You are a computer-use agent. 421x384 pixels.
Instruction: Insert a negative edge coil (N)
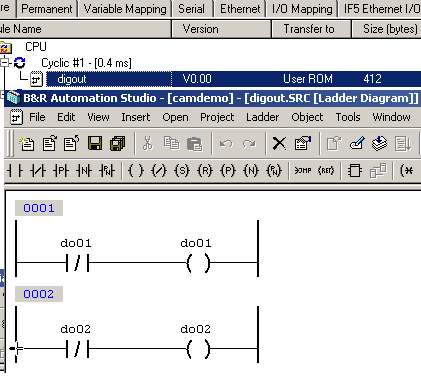tap(251, 171)
